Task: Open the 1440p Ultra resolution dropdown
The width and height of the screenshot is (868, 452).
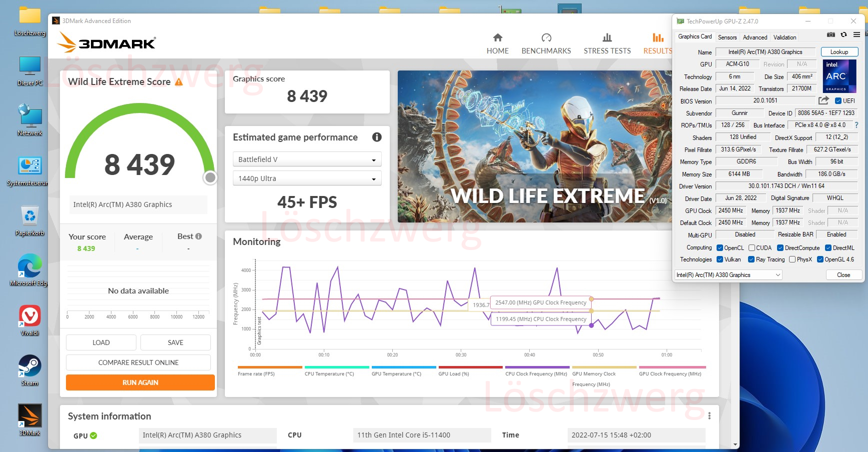Action: point(307,178)
